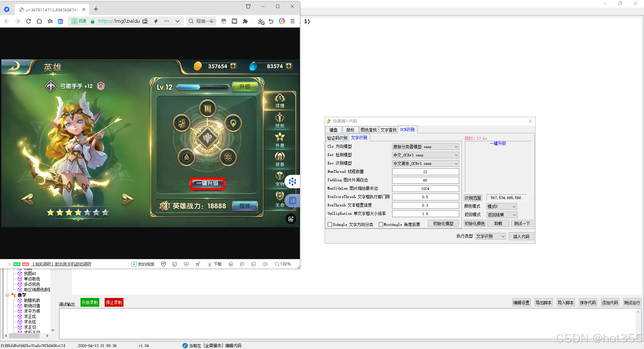Click the 测试一下 button
Viewport: 644px width, 349px height.
point(522,223)
